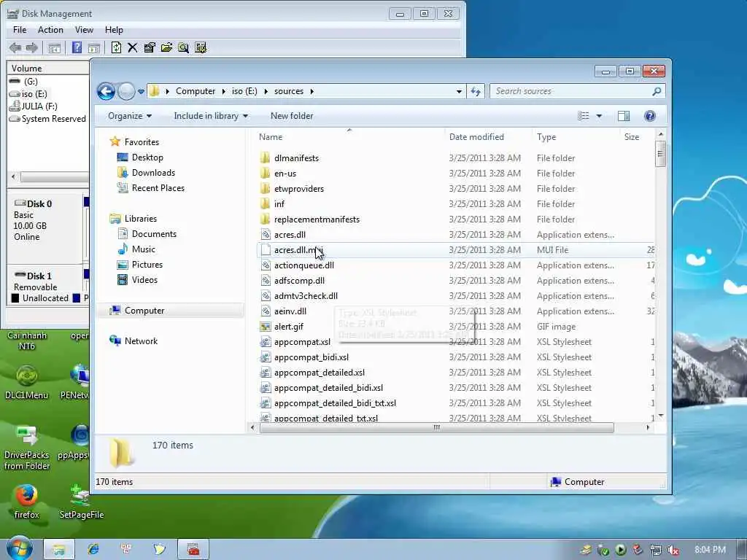
Task: Click the iso (E:) breadcrumb in address bar
Action: coord(244,91)
